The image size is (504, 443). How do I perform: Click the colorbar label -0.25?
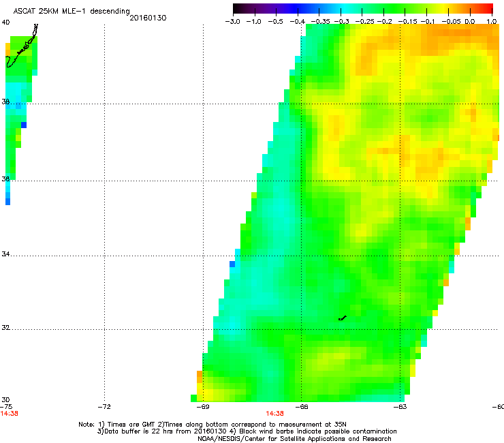(x=364, y=22)
